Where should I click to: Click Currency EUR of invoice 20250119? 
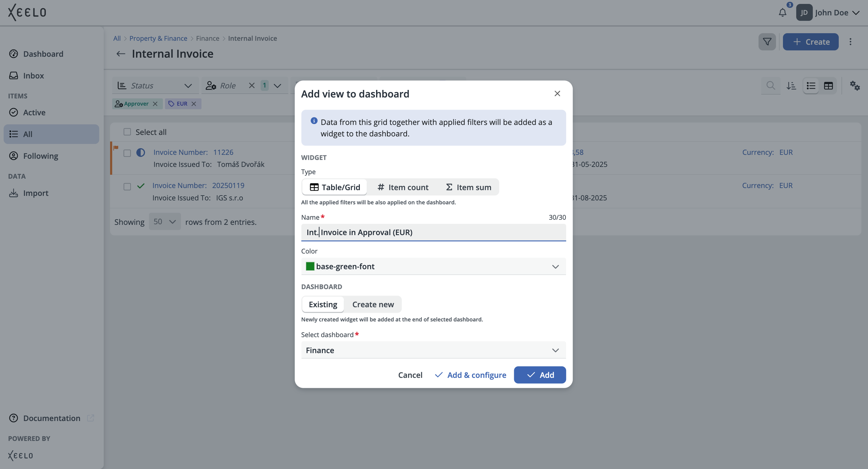click(767, 185)
